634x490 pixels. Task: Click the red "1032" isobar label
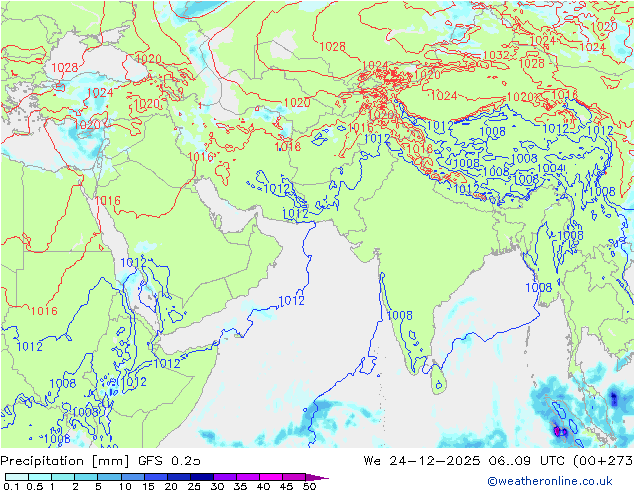tap(496, 55)
